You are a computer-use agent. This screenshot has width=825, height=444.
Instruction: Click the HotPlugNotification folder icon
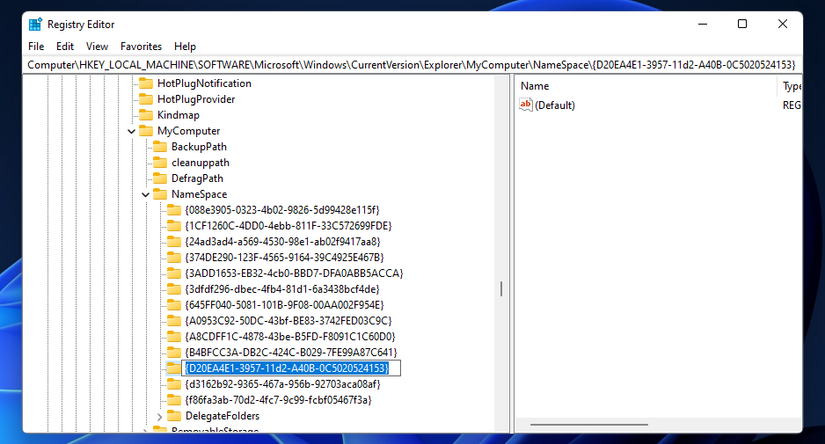146,83
